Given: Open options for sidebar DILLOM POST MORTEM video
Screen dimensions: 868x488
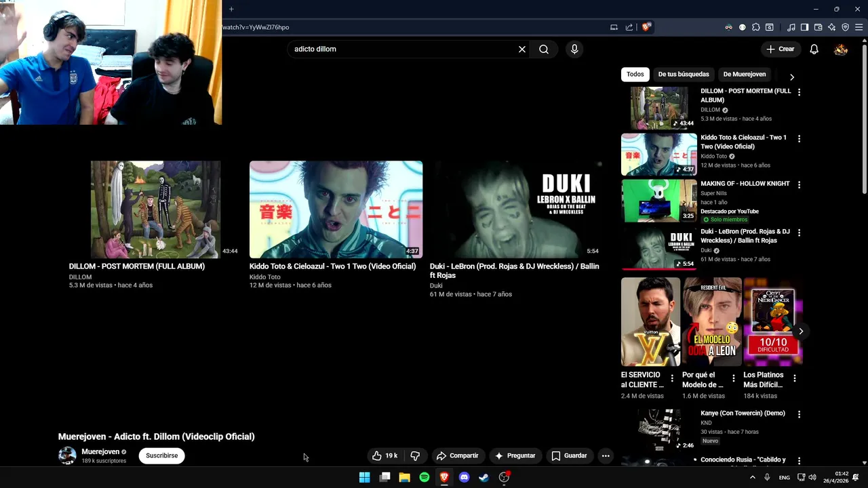Looking at the screenshot, I should pyautogui.click(x=799, y=91).
